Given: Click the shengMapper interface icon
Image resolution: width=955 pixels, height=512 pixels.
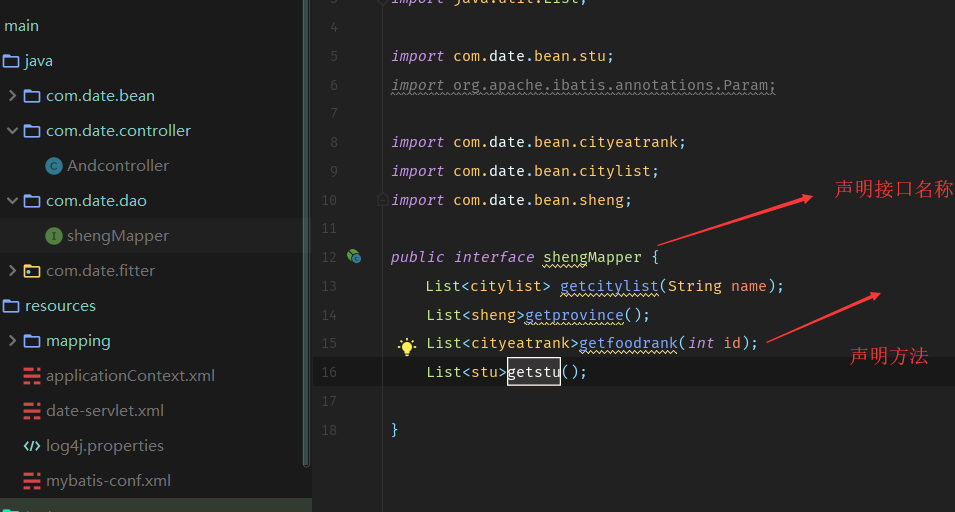Looking at the screenshot, I should pos(54,236).
